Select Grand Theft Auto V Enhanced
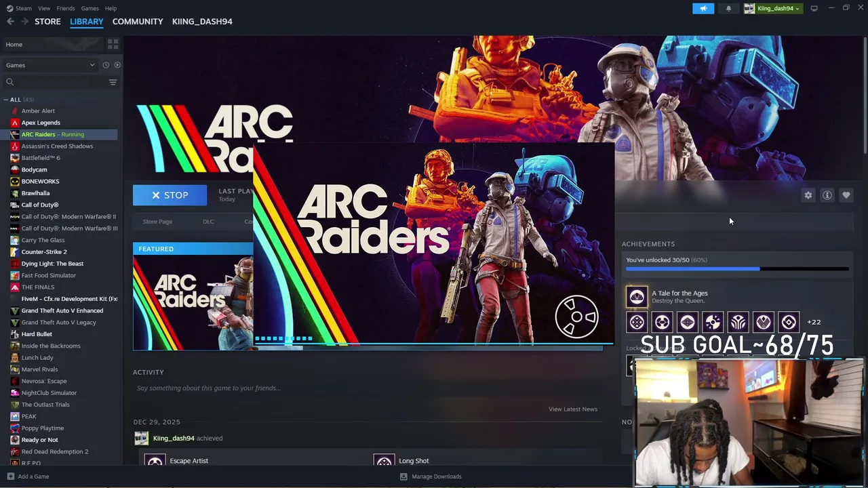Screen dimensions: 868x488 62,310
